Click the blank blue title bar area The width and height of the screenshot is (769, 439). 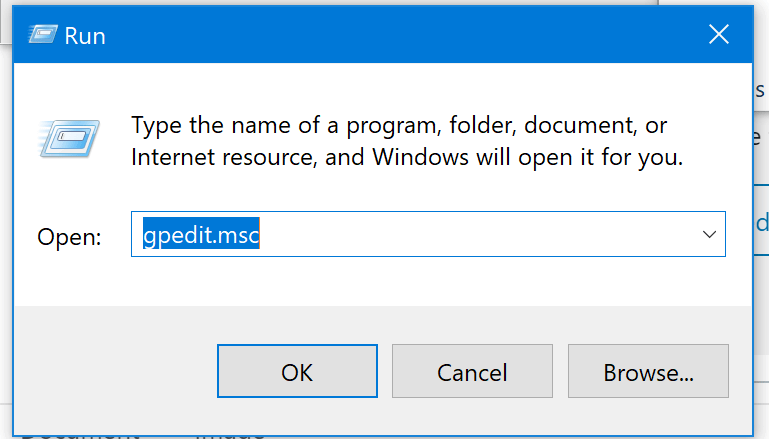pos(402,35)
